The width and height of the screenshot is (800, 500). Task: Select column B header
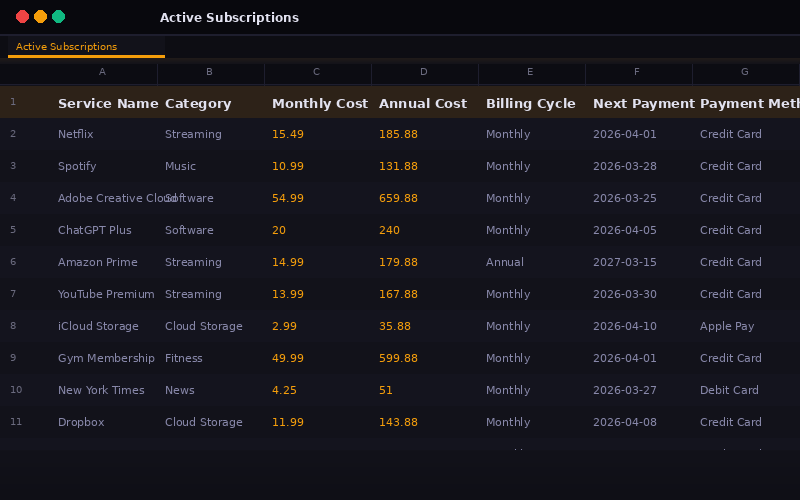[211, 72]
